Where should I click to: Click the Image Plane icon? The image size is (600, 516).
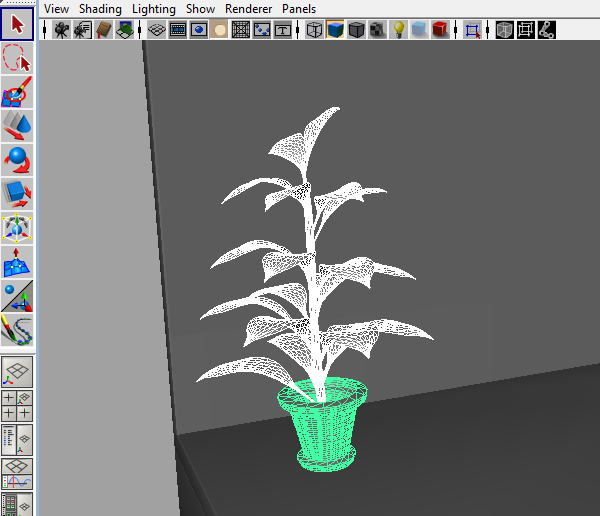(x=124, y=29)
